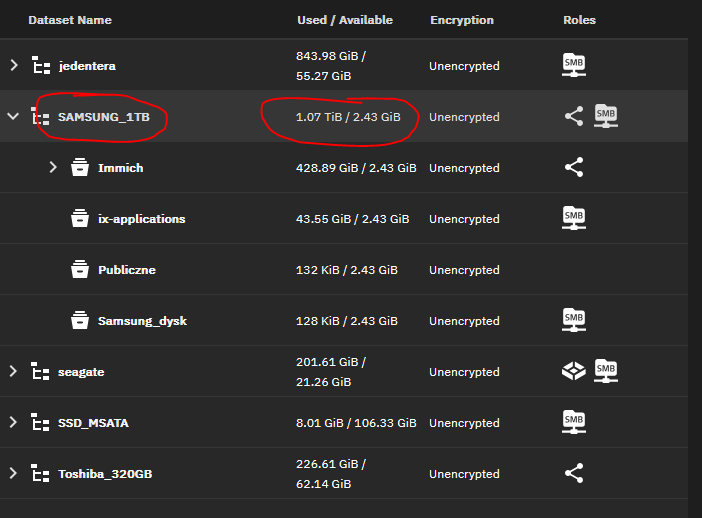Expand the SSD_MSATA pool

14,422
